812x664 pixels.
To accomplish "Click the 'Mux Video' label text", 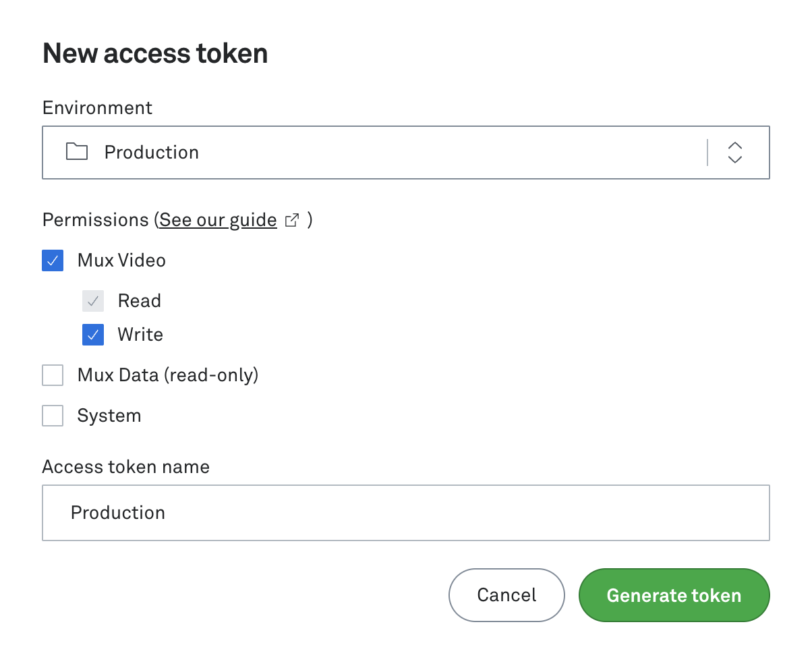I will click(x=121, y=260).
